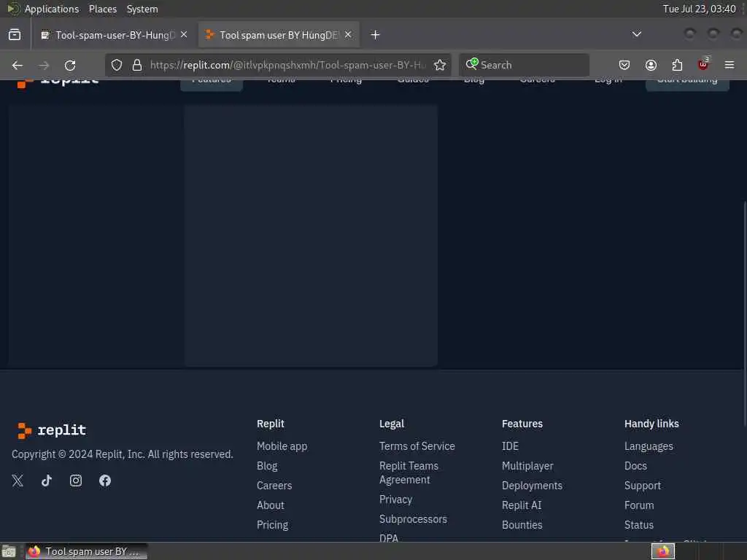Close the active Tool spam user tab

[348, 35]
